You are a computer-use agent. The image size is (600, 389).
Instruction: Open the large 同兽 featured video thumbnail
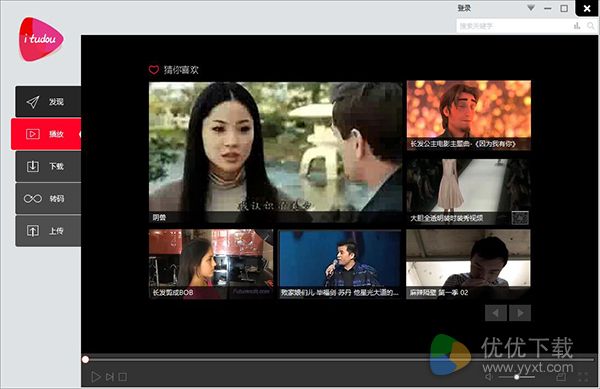(276, 153)
